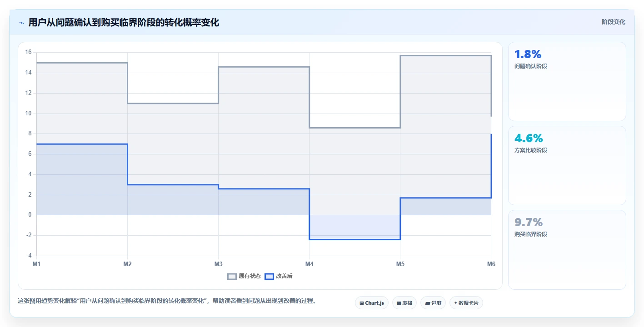Click the 进度 tag chip
The height and width of the screenshot is (327, 644).
coord(433,303)
